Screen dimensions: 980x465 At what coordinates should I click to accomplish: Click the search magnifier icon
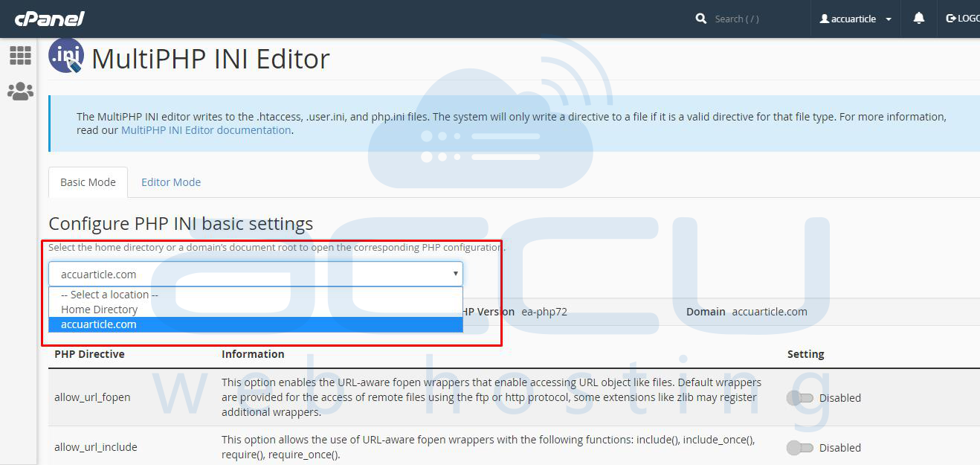pyautogui.click(x=701, y=19)
